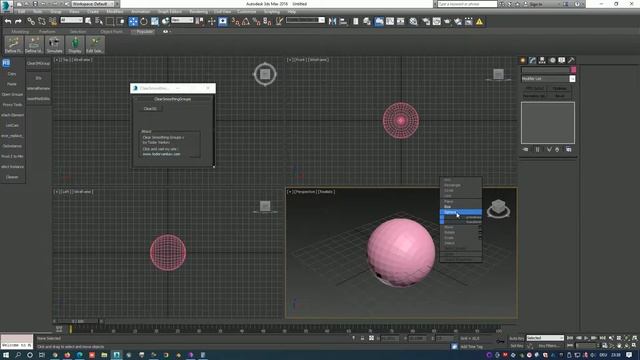Screen dimensions: 640x360
Task: Select the Link objects chain tool
Action: [x=31, y=21]
